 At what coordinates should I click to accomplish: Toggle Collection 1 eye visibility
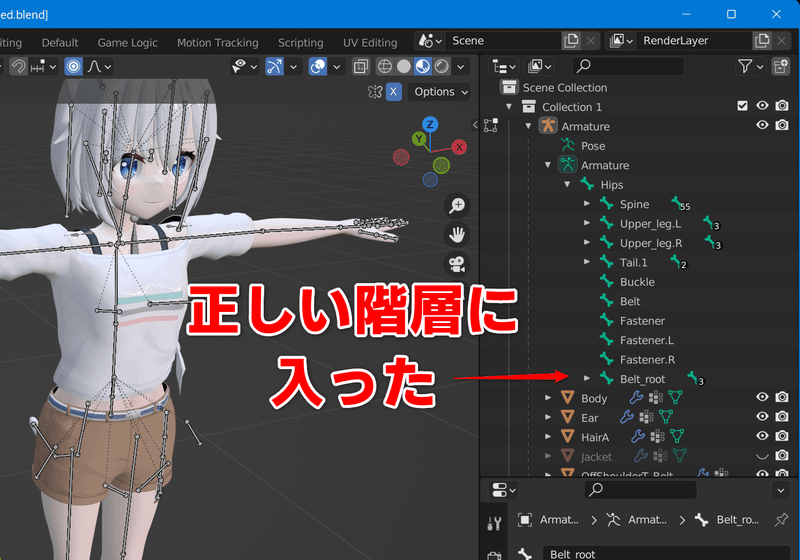pos(762,106)
